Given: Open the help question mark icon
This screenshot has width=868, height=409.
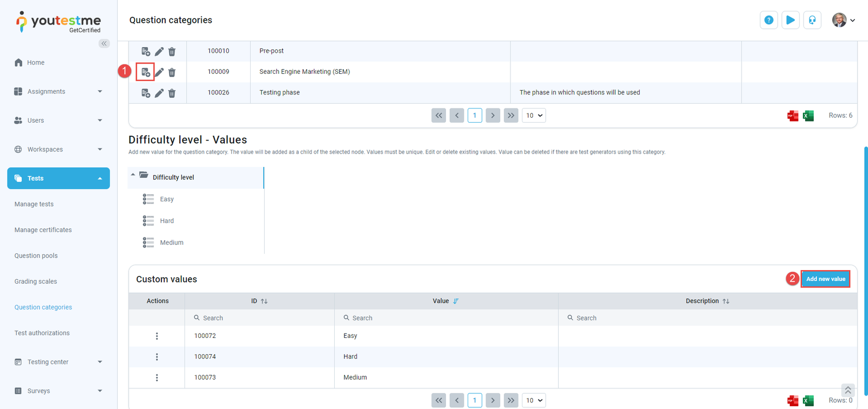Looking at the screenshot, I should click(769, 20).
